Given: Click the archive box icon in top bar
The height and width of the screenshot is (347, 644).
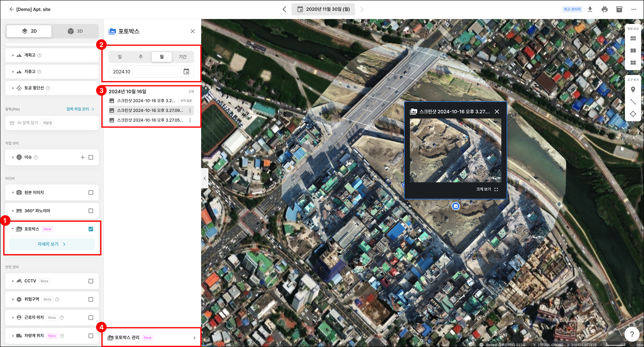Looking at the screenshot, I should point(619,9).
